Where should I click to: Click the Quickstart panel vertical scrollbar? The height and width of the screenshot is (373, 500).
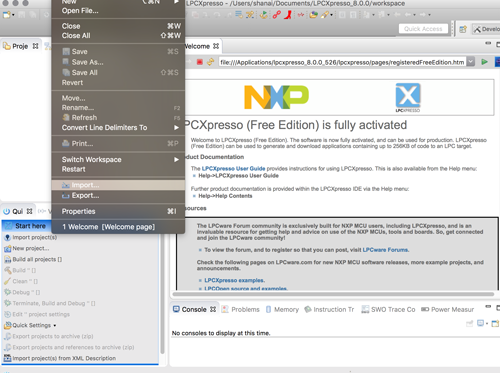click(162, 293)
